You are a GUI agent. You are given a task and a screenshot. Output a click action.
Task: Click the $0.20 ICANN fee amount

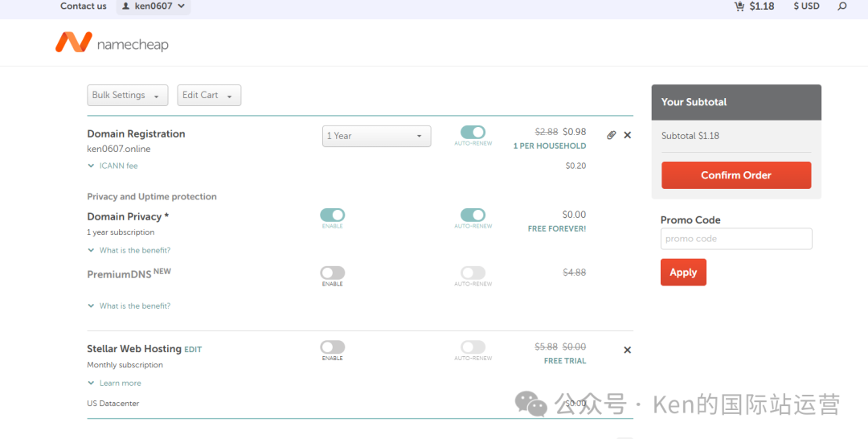click(x=575, y=166)
